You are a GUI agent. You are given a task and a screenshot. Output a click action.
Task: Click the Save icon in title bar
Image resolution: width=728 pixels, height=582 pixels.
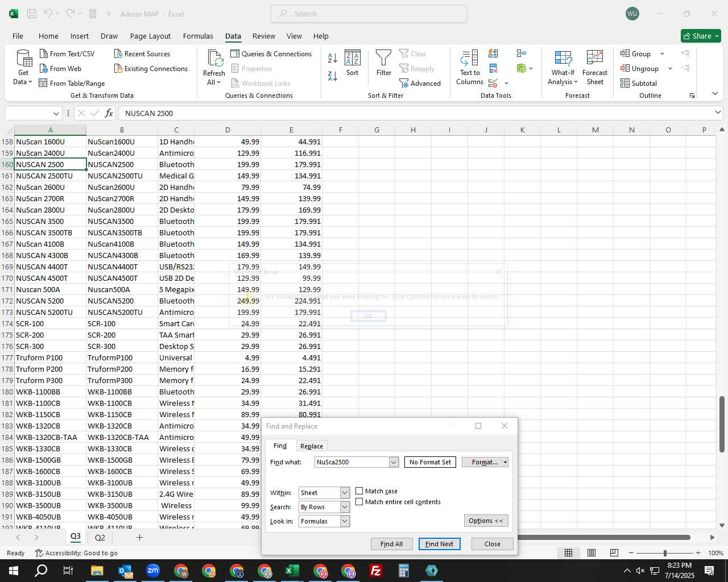click(x=32, y=14)
